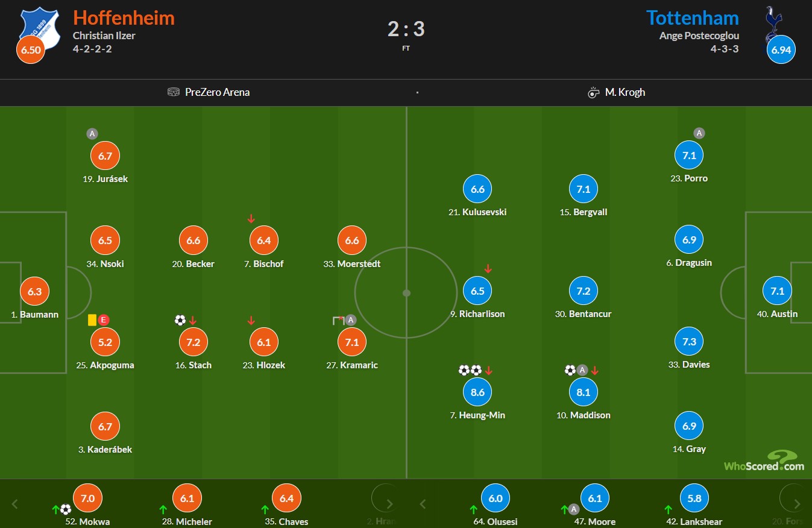The height and width of the screenshot is (528, 812).
Task: Show previous Tottenham substitutes with left chevron
Action: tap(423, 504)
